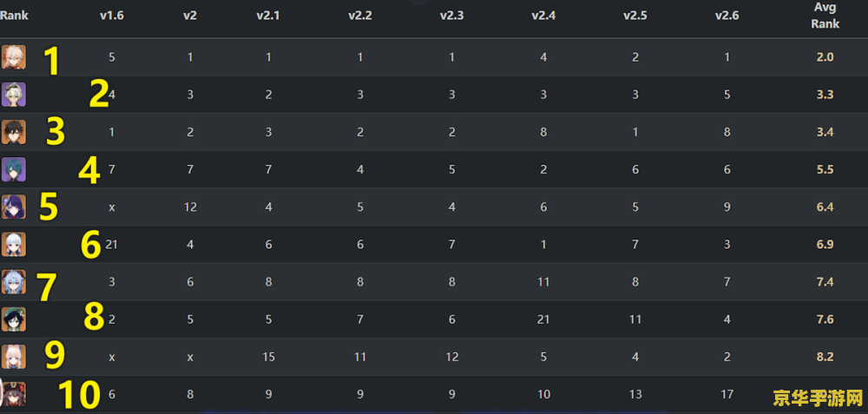Click the rank 9 pink-haired character portrait

[x=13, y=357]
